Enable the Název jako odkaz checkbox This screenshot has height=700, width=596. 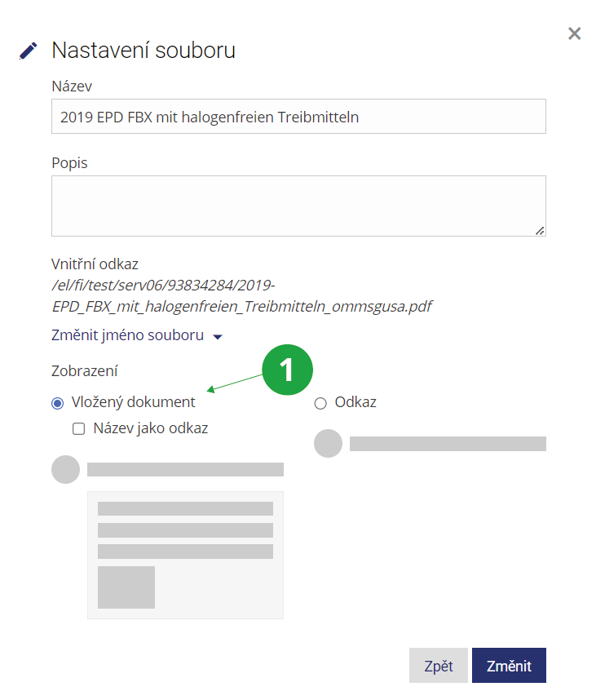click(79, 428)
